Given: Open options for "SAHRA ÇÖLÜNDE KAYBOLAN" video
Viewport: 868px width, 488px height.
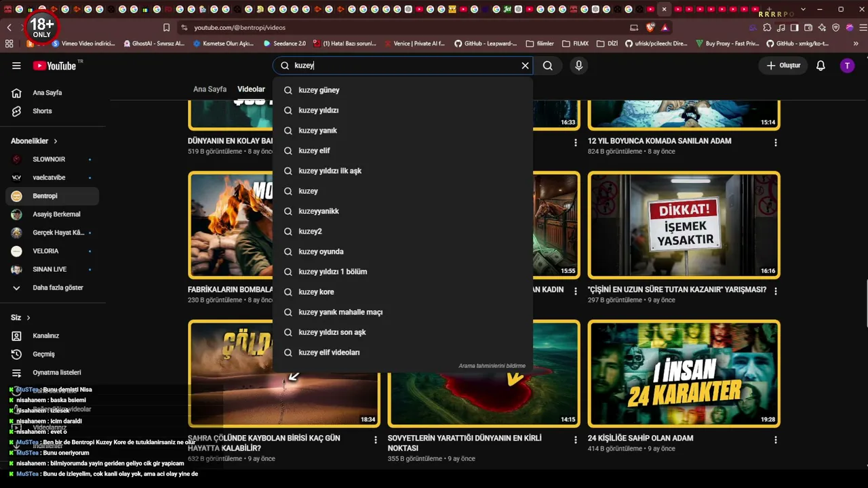Looking at the screenshot, I should 376,440.
